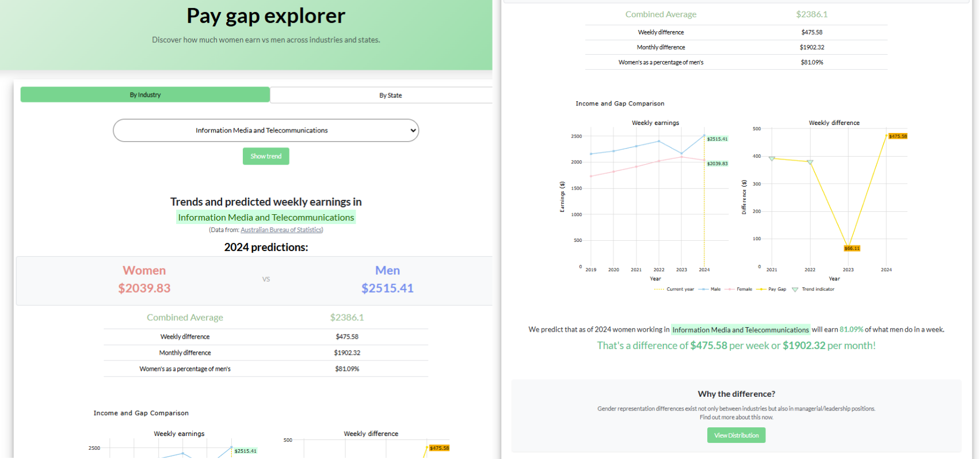980x459 pixels.
Task: Toggle the Male series legend item
Action: point(710,289)
